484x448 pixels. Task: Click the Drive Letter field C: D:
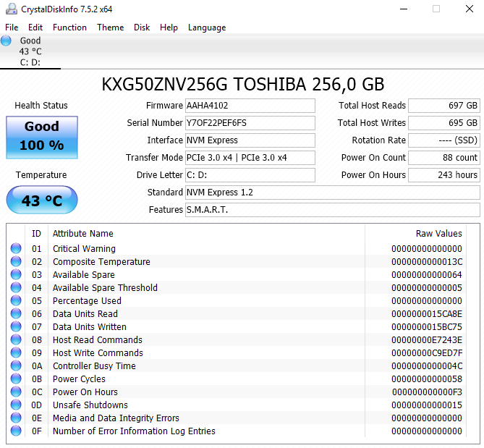250,175
